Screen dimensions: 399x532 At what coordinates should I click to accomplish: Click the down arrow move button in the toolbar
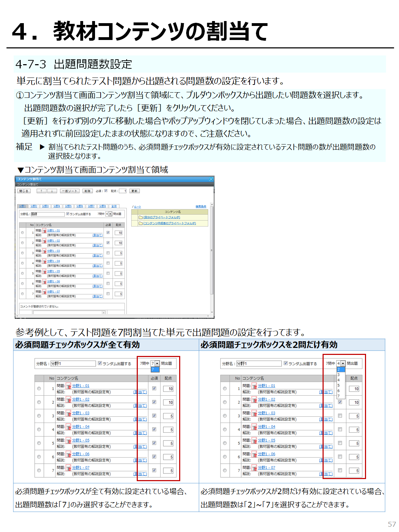pyautogui.click(x=52, y=191)
